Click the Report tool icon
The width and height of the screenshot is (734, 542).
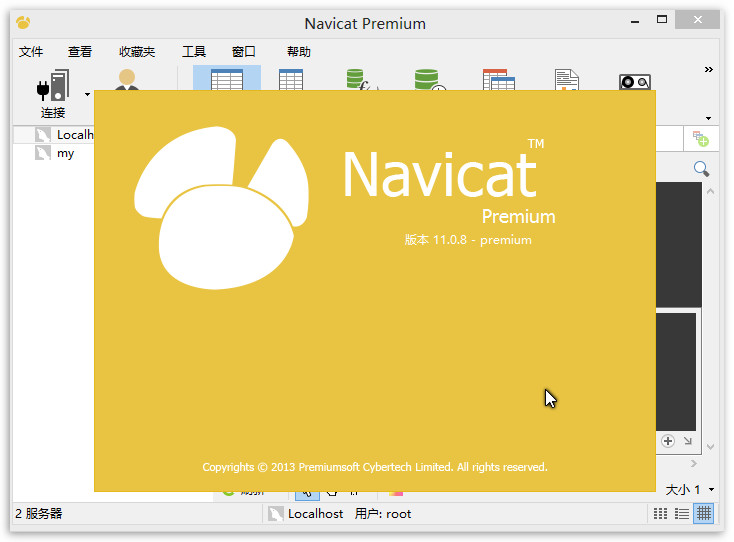[567, 80]
